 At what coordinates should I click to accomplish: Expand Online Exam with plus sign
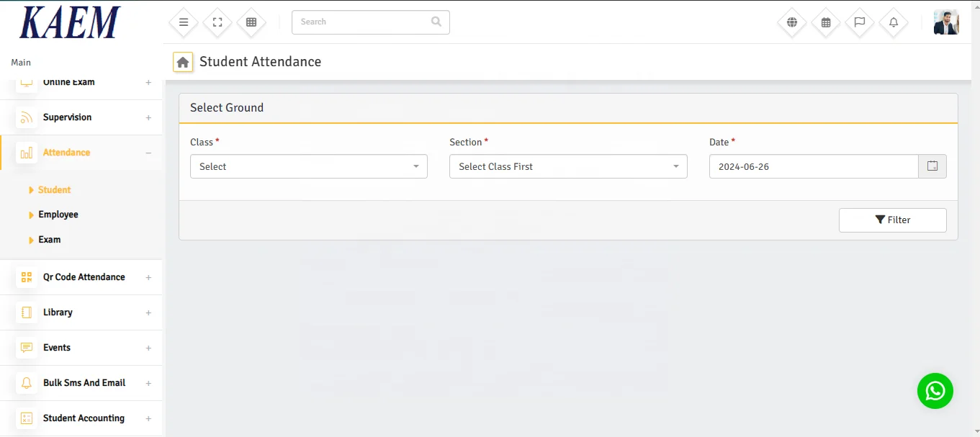point(148,82)
